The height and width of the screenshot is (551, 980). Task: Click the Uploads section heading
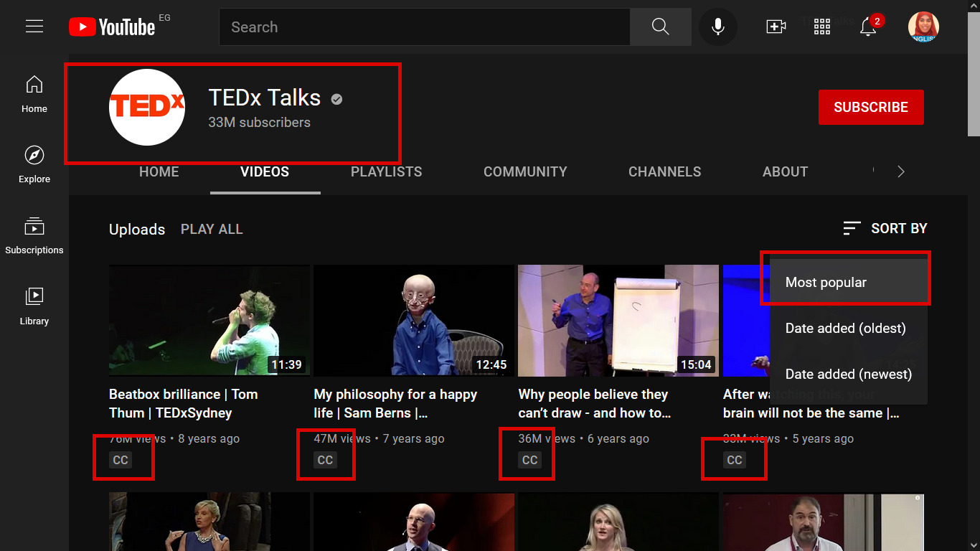pos(137,230)
